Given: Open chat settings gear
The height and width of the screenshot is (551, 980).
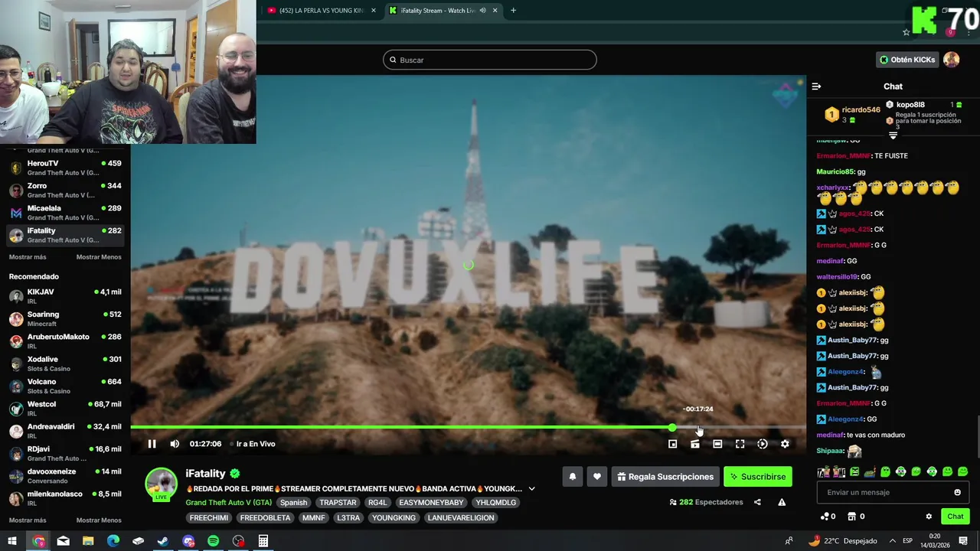Looking at the screenshot, I should point(929,517).
